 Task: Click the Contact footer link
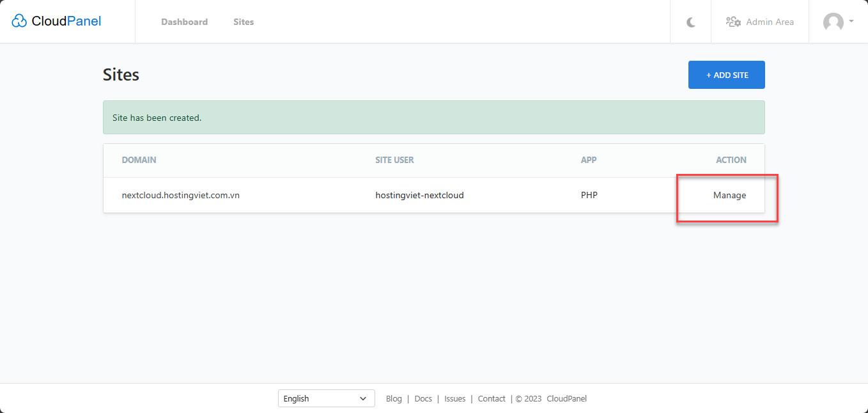point(491,398)
